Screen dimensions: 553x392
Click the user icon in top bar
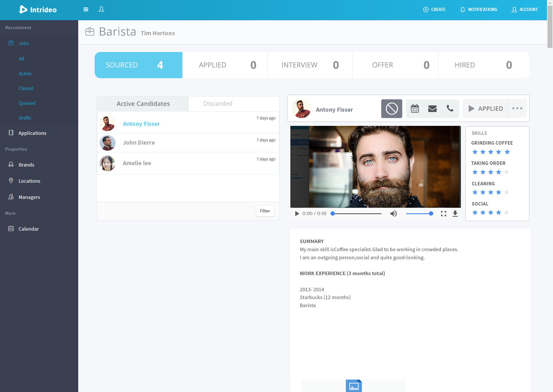coord(101,9)
